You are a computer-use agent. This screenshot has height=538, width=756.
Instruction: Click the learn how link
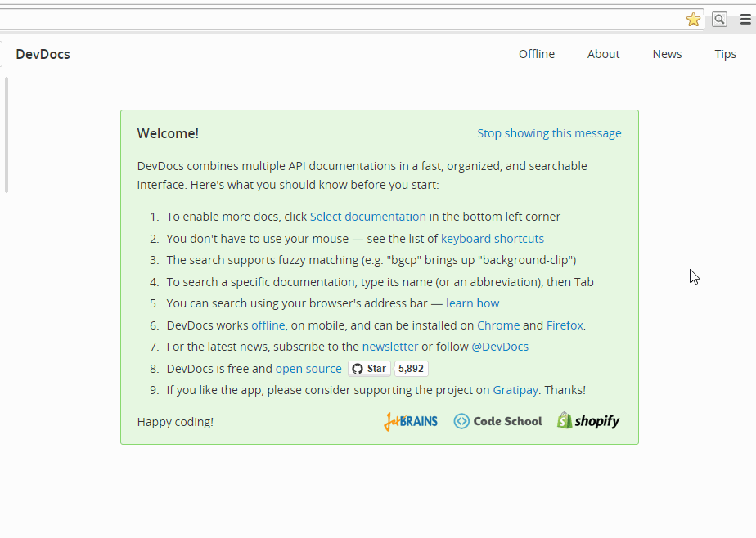pos(473,303)
